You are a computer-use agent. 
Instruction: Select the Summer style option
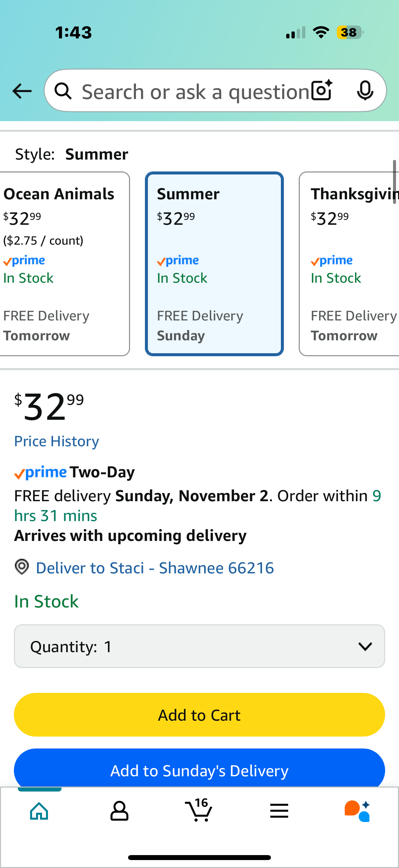pos(214,264)
